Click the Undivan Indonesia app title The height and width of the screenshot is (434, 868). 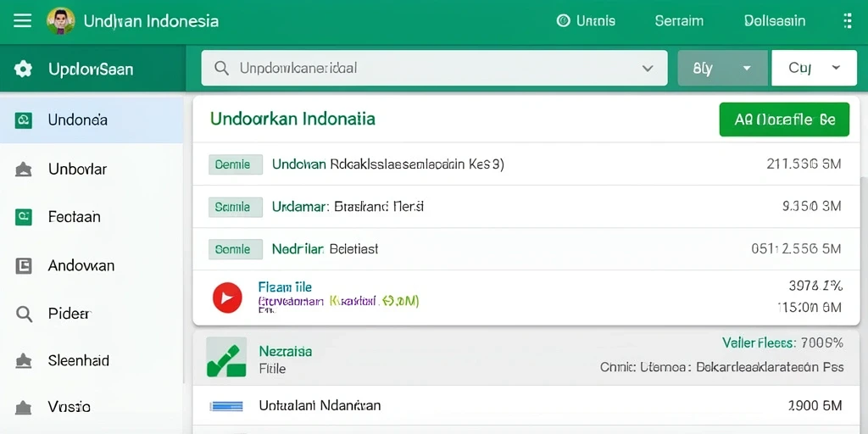tap(151, 21)
